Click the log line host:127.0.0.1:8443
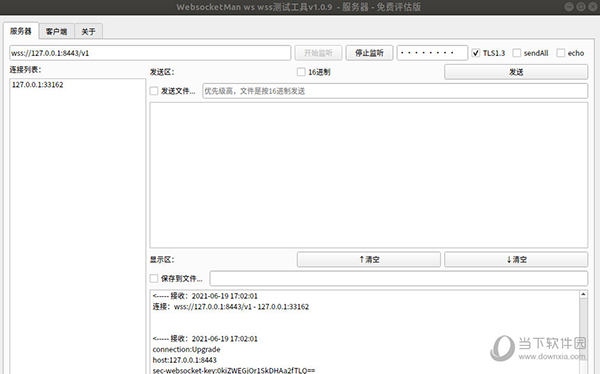 pyautogui.click(x=184, y=360)
